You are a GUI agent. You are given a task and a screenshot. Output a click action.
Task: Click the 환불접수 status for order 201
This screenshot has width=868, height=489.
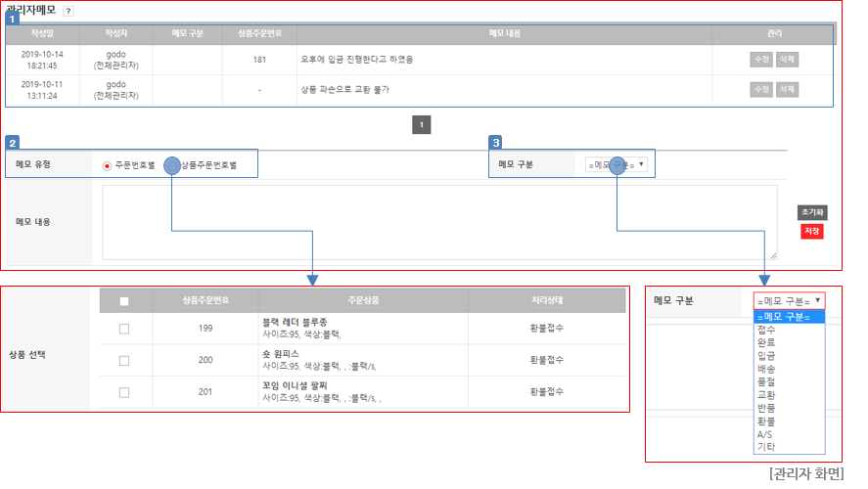pyautogui.click(x=546, y=391)
